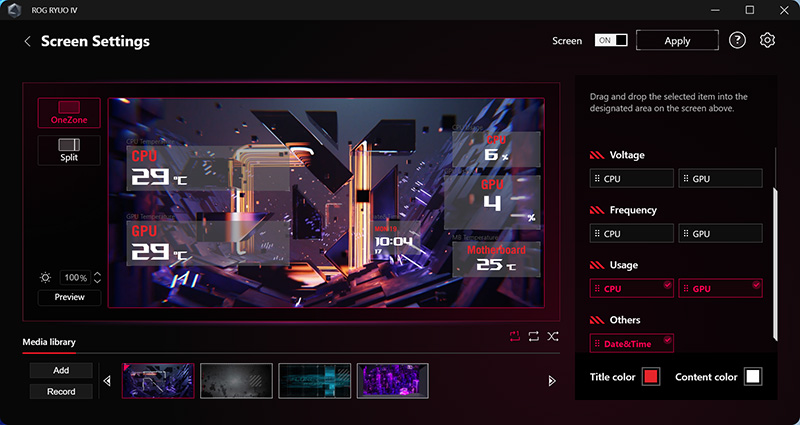Click the Add media button
This screenshot has width=800, height=425.
point(61,370)
